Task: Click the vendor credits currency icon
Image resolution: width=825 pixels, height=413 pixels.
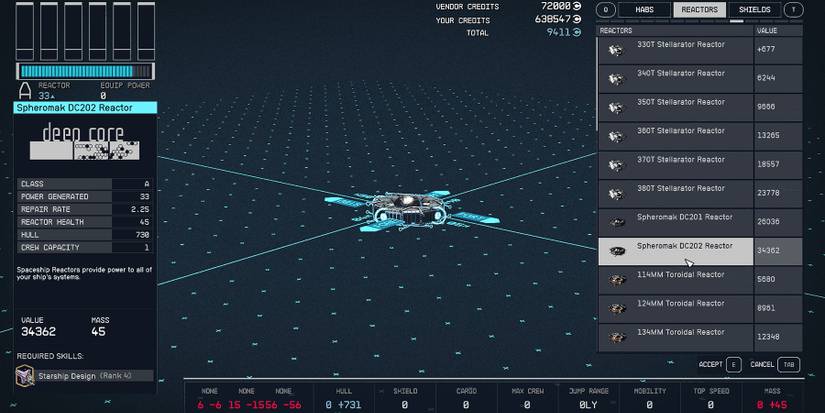Action: (x=577, y=6)
